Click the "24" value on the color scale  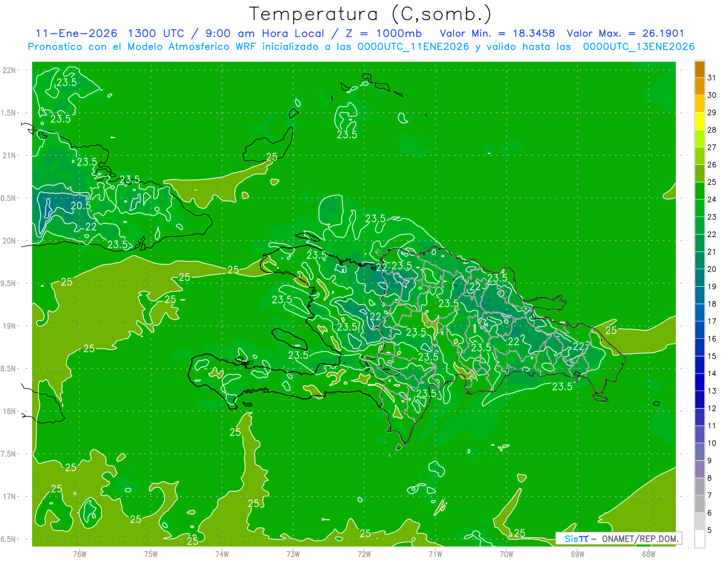pyautogui.click(x=712, y=199)
